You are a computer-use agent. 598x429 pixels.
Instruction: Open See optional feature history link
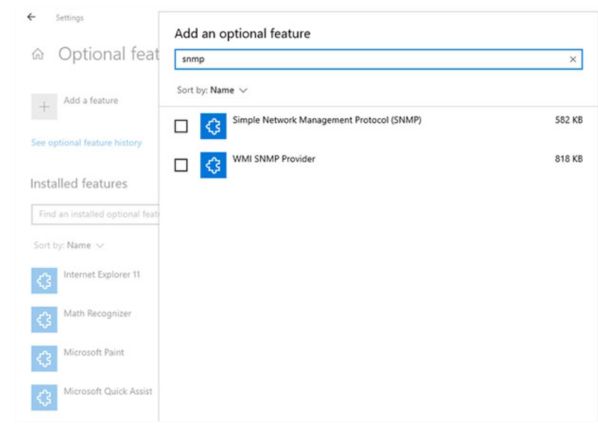(x=87, y=143)
